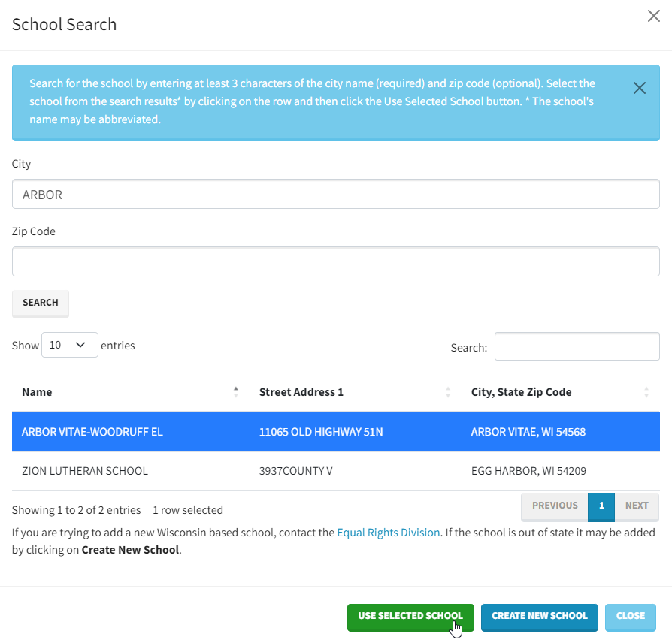This screenshot has width=672, height=640.
Task: Click into the City input field
Action: (x=335, y=194)
